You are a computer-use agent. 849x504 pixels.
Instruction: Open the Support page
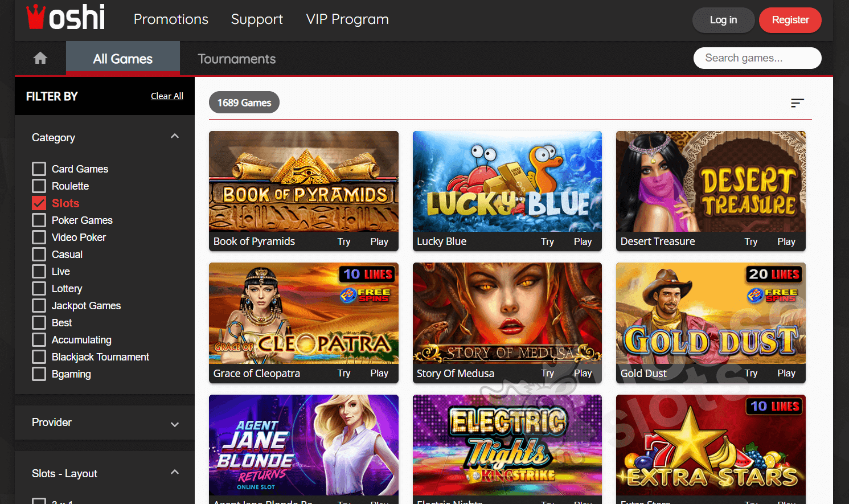[257, 19]
